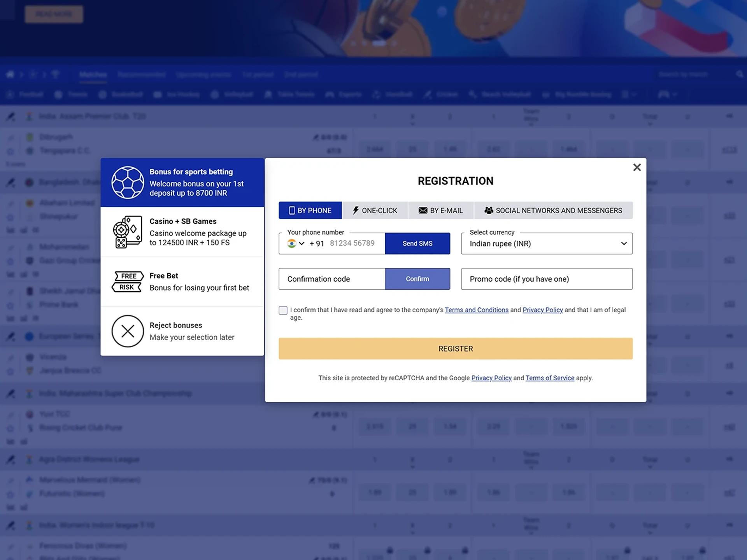Choose the Free Bet bonus option
Viewport: 747px width, 560px height.
pos(182,282)
